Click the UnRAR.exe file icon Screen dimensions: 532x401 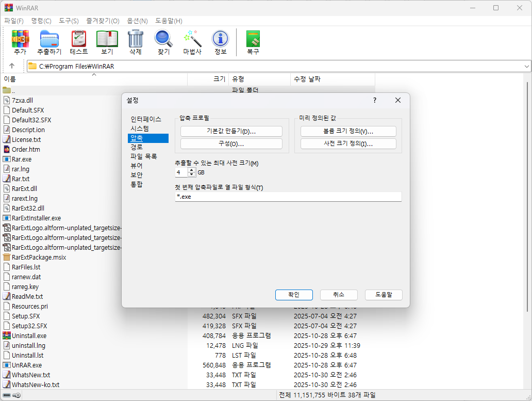coord(7,365)
